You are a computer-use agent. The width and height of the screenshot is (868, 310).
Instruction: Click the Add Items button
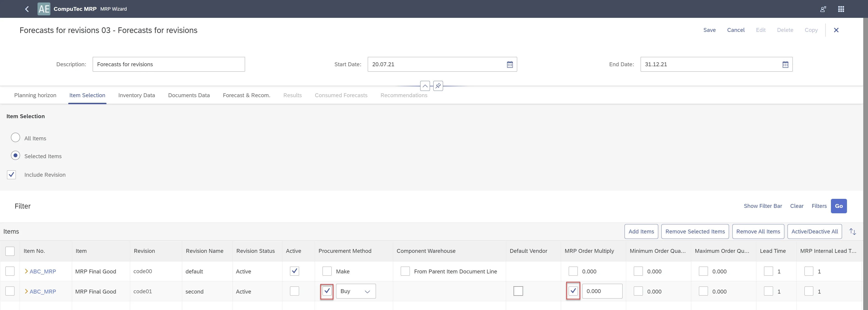(x=641, y=232)
